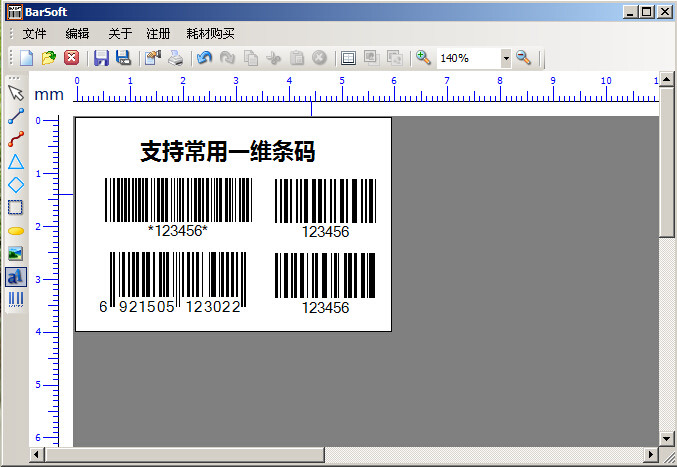Open the 注册 menu
This screenshot has height=467, width=677.
click(158, 34)
